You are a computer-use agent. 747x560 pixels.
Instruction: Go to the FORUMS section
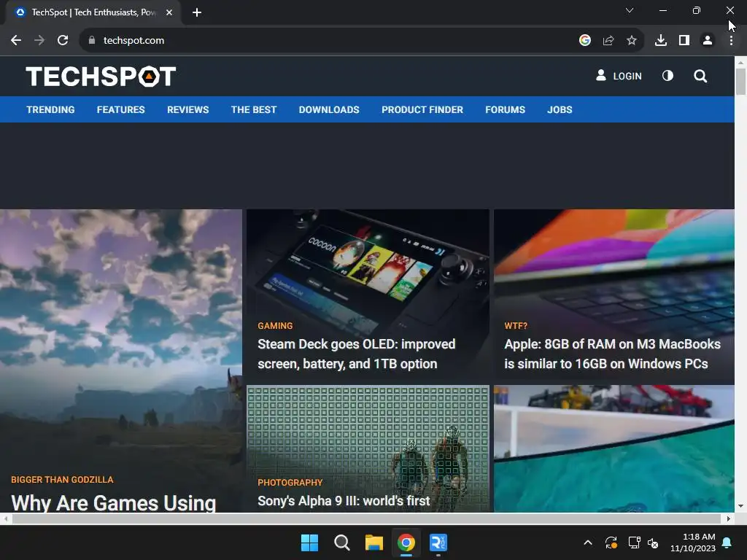pos(505,109)
